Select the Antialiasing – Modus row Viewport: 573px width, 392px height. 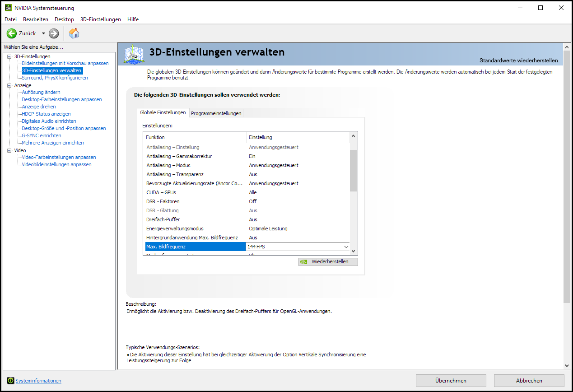coord(247,165)
